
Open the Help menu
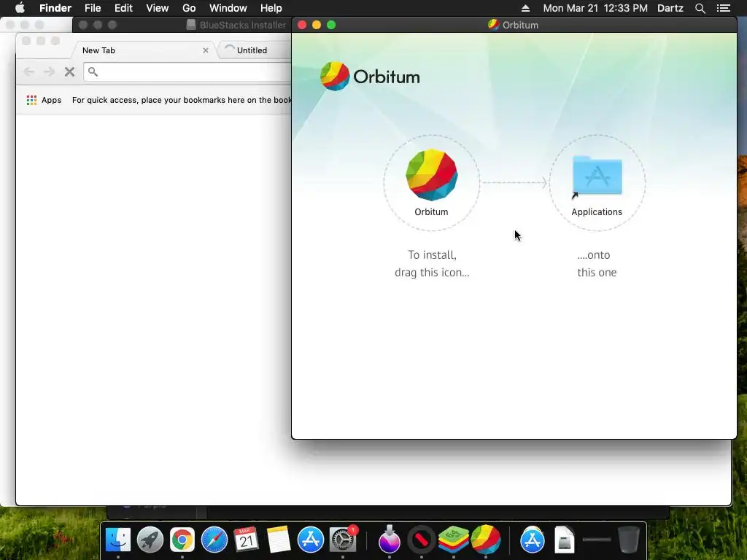[271, 8]
